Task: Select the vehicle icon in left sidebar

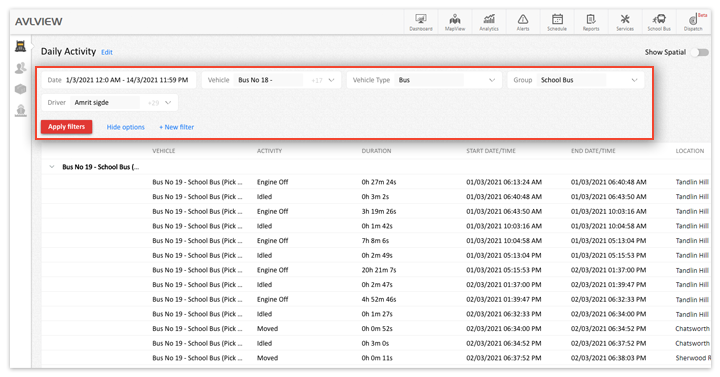Action: (21, 46)
